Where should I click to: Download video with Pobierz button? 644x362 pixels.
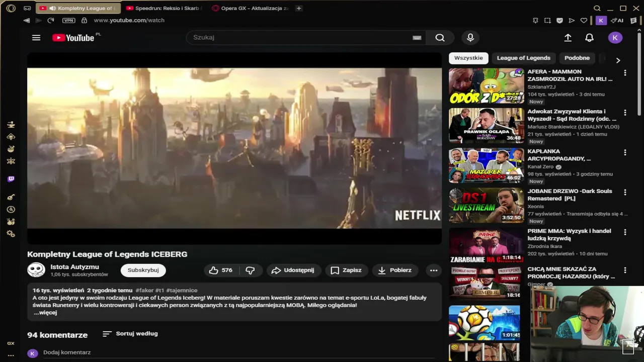point(395,270)
